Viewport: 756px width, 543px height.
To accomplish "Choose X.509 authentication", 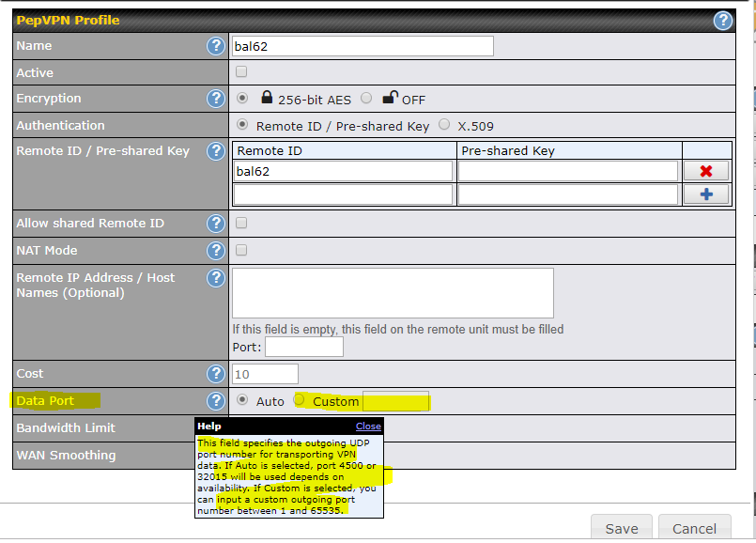I will pos(444,125).
